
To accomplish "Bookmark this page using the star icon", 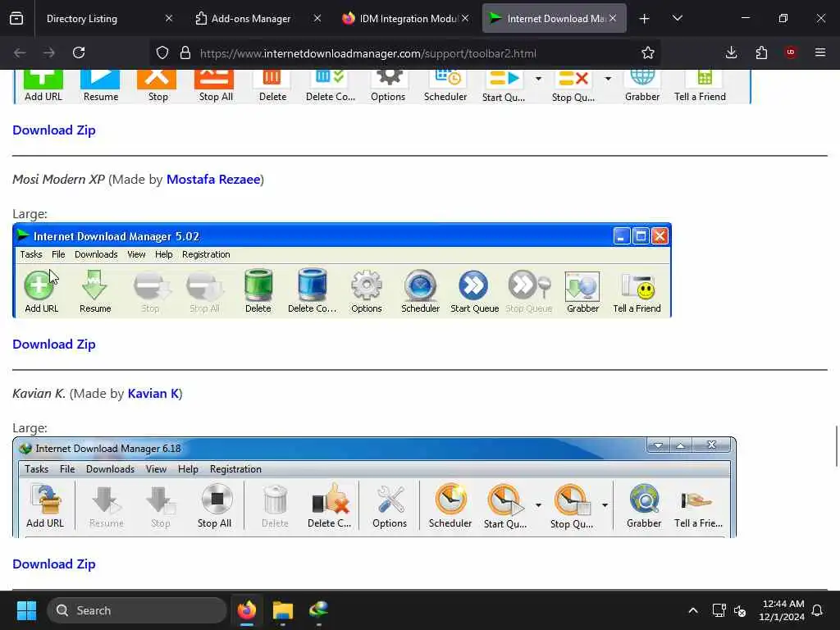I will [648, 52].
